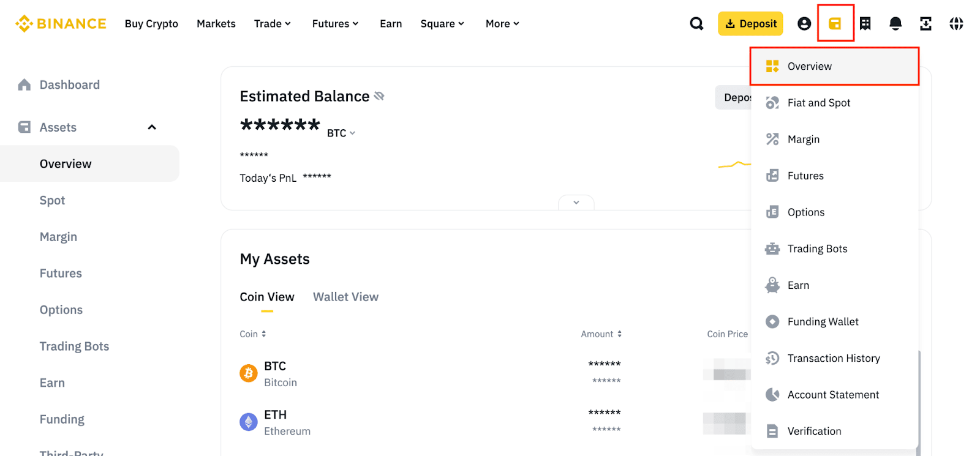Open the notifications bell
Image resolution: width=980 pixels, height=456 pixels.
[895, 23]
